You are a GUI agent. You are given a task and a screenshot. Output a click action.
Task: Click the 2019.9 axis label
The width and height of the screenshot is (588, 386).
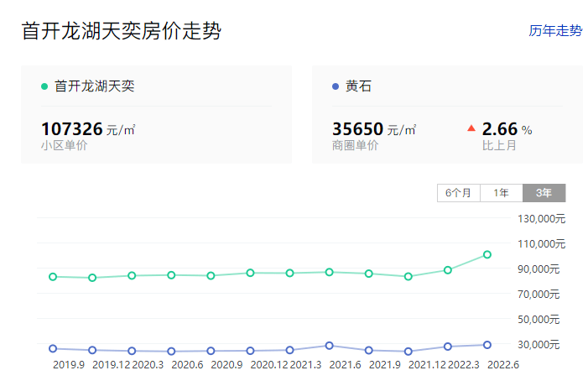[x=69, y=365]
